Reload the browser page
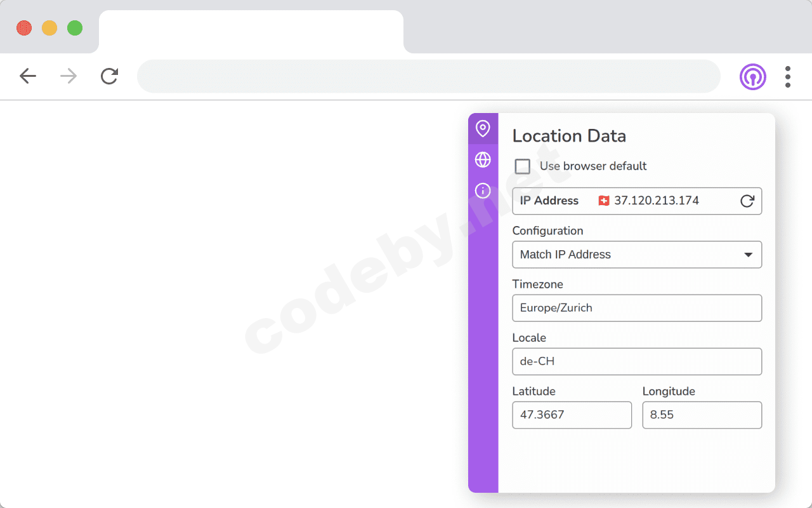Image resolution: width=812 pixels, height=508 pixels. pos(109,77)
